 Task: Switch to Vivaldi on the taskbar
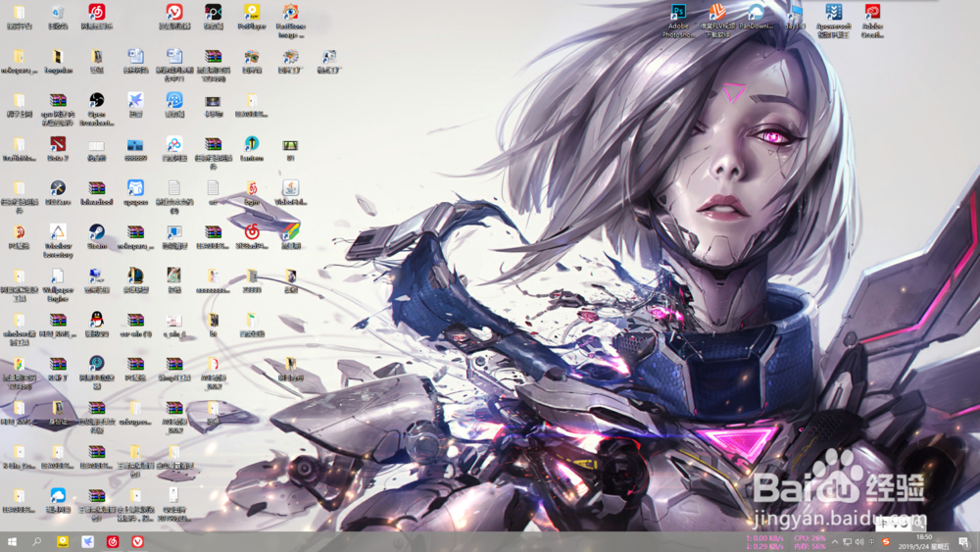[137, 541]
